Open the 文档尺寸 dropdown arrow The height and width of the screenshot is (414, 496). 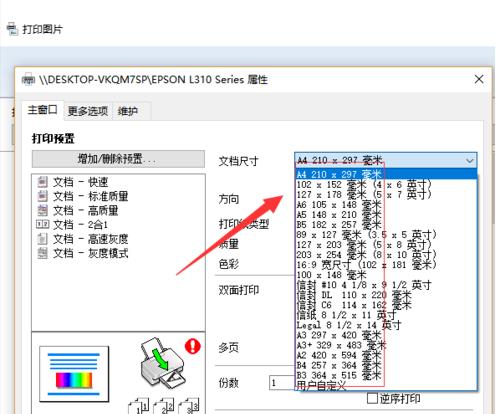tap(469, 161)
